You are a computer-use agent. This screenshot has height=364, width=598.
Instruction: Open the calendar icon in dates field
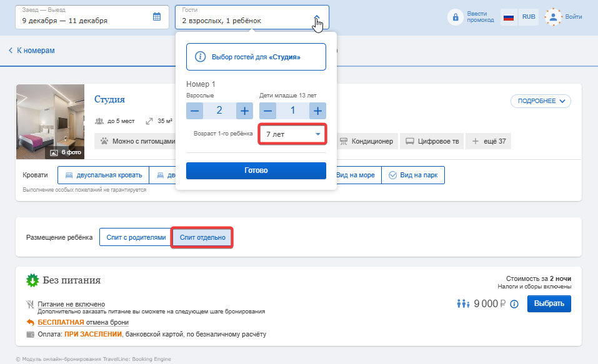coord(157,17)
